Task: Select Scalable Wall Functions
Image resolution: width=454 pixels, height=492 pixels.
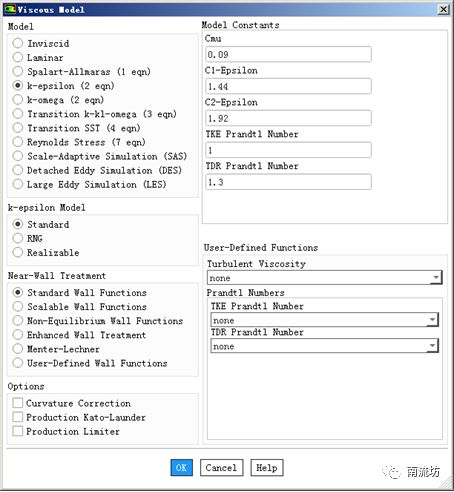Action: pos(18,306)
